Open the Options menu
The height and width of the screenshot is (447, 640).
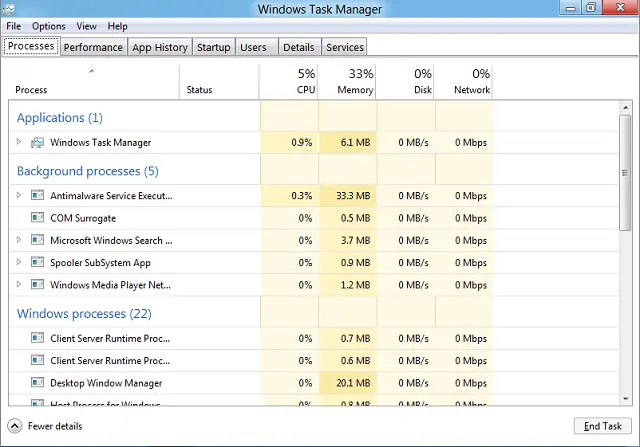pyautogui.click(x=49, y=26)
